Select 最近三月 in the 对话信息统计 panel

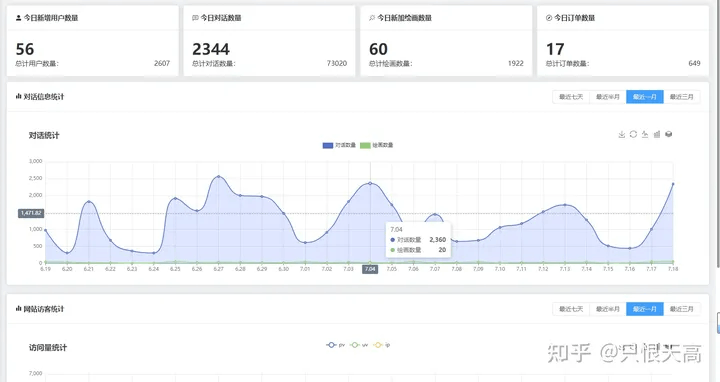[x=681, y=97]
